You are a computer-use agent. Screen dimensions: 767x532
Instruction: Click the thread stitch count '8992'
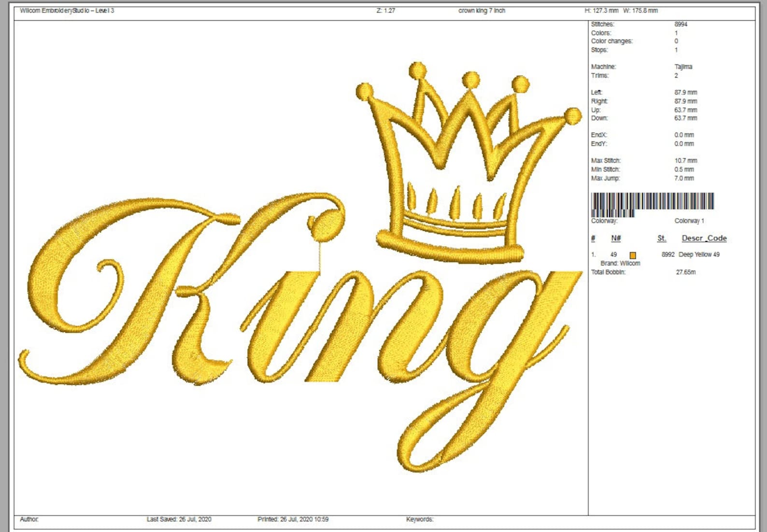668,254
